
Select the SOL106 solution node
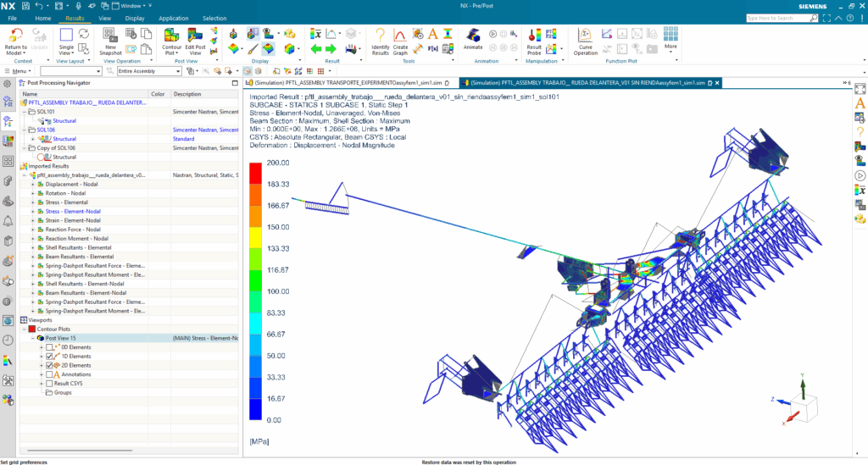click(46, 130)
